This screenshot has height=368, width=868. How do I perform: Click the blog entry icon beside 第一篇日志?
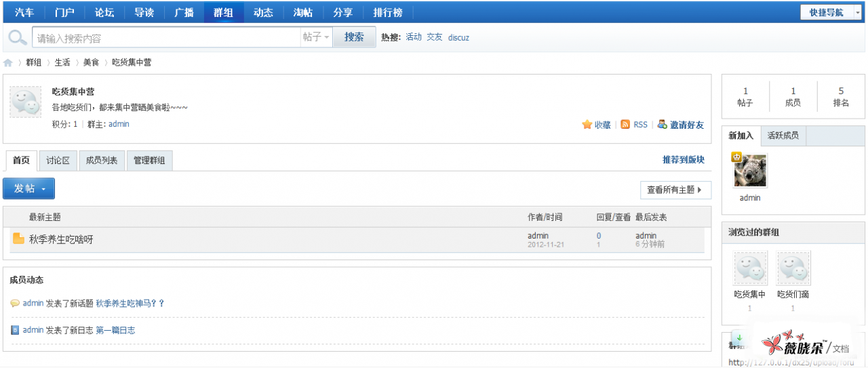[15, 330]
